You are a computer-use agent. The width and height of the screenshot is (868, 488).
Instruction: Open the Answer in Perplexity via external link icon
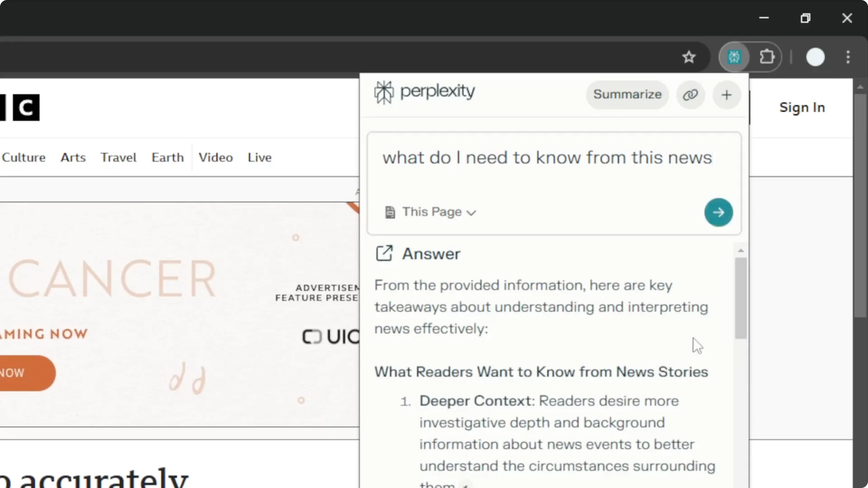coord(384,253)
